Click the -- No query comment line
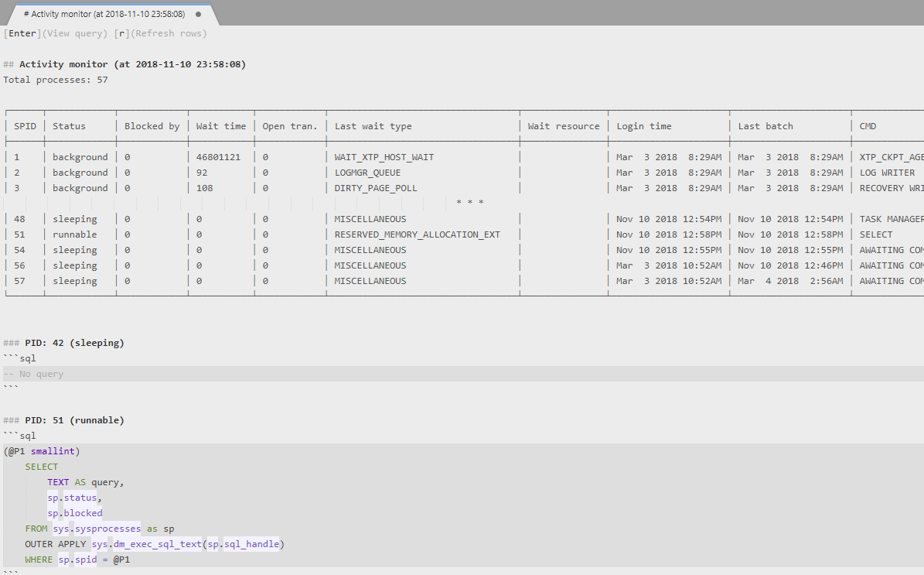The height and width of the screenshot is (575, 924). (x=33, y=374)
